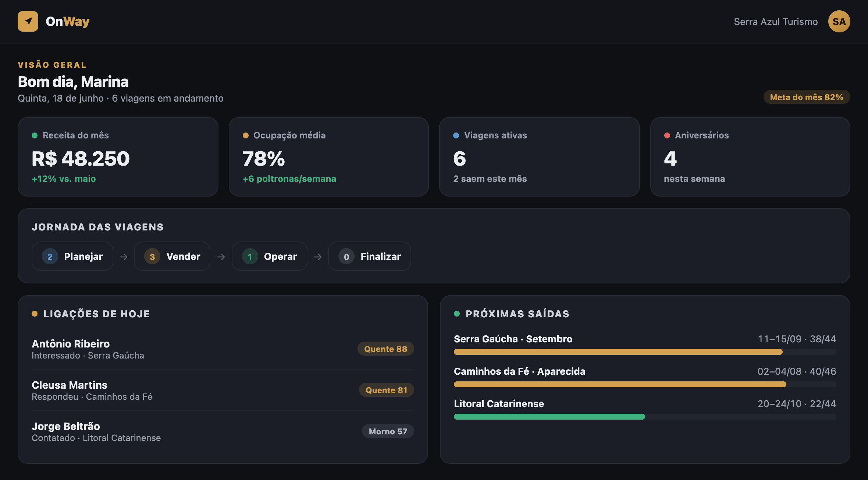868x480 pixels.
Task: Click the Ligações de hoje section heading
Action: click(97, 314)
